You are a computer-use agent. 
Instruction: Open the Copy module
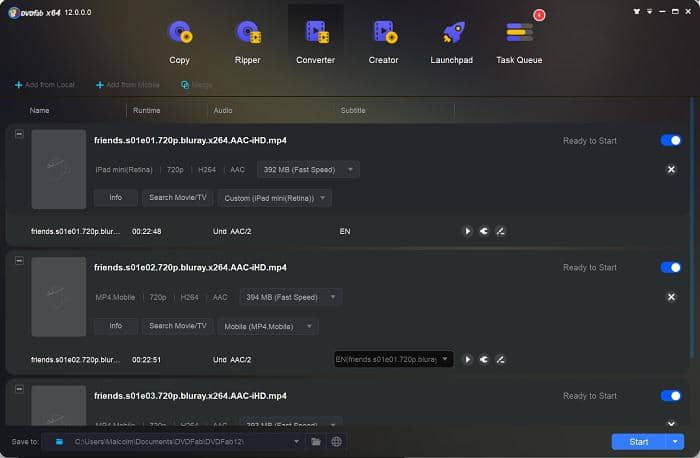[x=179, y=43]
